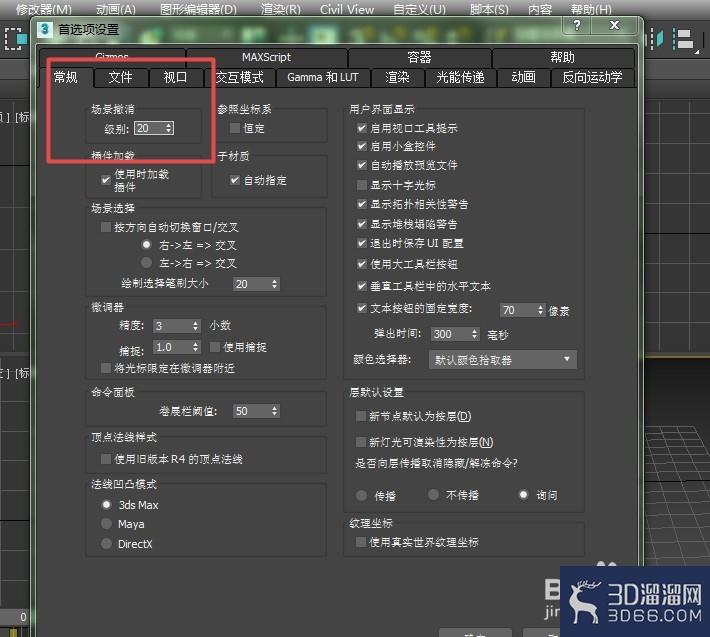The width and height of the screenshot is (710, 637).
Task: Switch to the 反向运动学 tab
Action: click(x=592, y=77)
